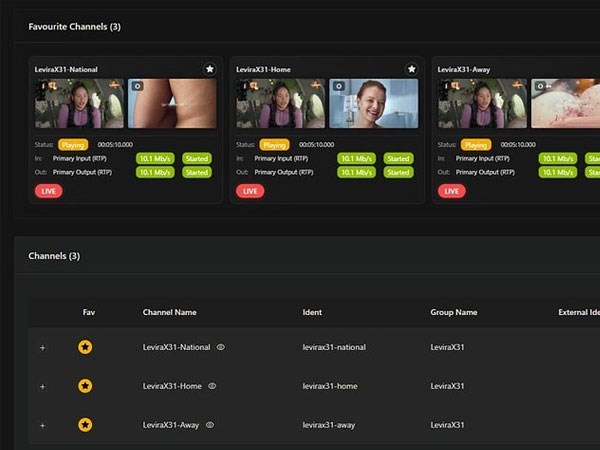Click the star on LeviraX31-Home card
Screen dimensions: 600x450
click(x=411, y=69)
